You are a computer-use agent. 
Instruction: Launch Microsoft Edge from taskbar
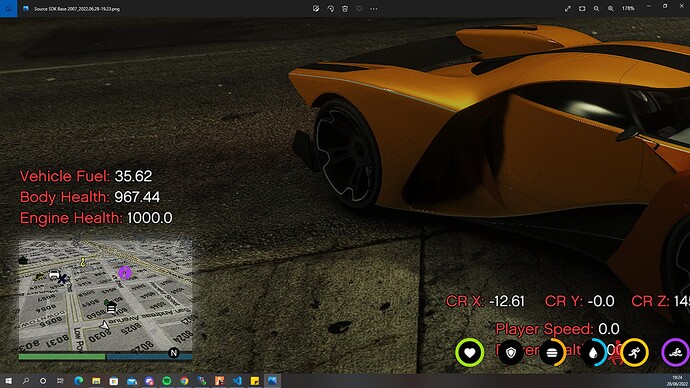[x=78, y=381]
